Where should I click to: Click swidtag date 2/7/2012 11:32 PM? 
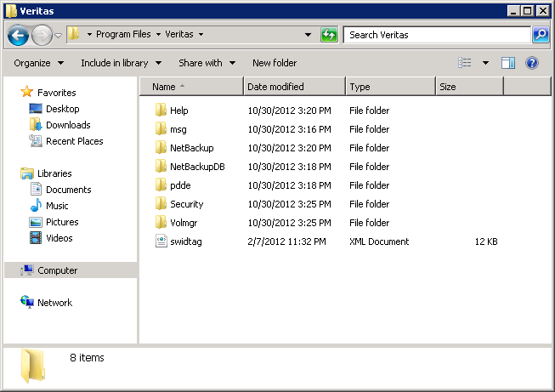(x=286, y=241)
